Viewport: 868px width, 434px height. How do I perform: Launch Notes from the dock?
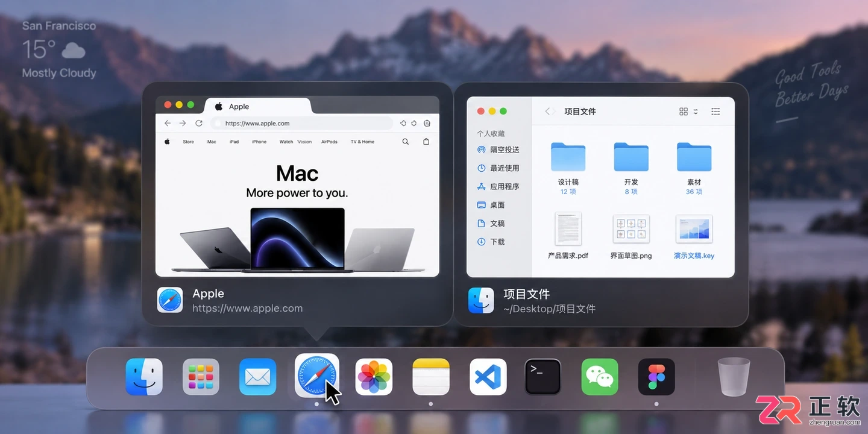click(x=431, y=377)
